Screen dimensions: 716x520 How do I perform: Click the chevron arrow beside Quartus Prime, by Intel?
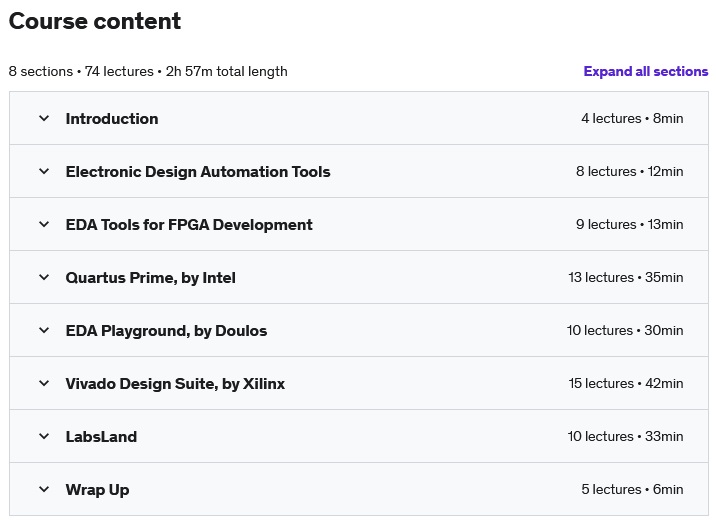[44, 277]
